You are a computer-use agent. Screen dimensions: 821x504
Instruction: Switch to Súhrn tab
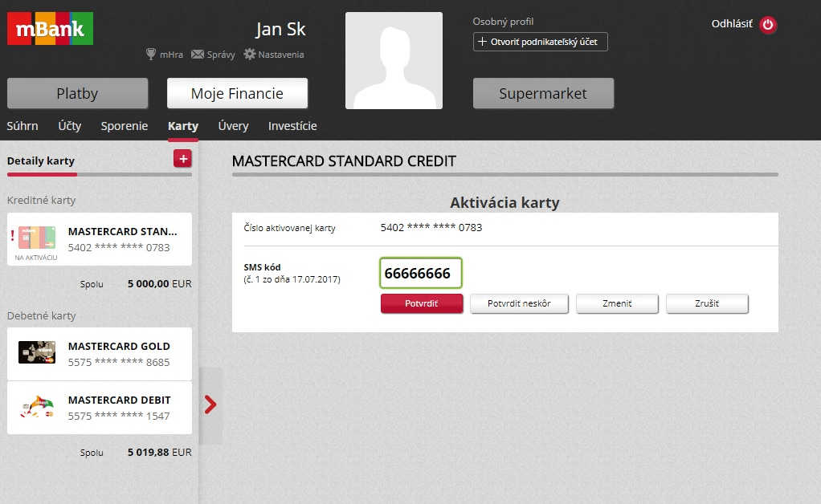pyautogui.click(x=22, y=126)
